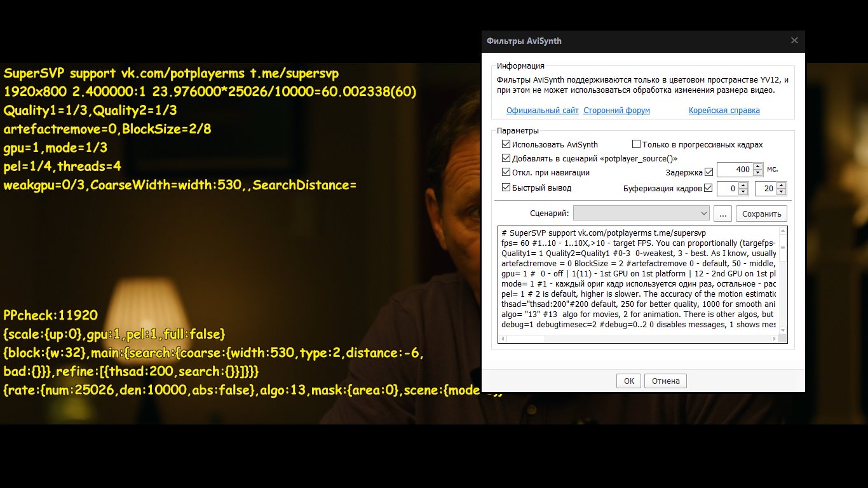Toggle the Использовать AviSynth checkbox
This screenshot has height=488, width=868.
pos(506,144)
